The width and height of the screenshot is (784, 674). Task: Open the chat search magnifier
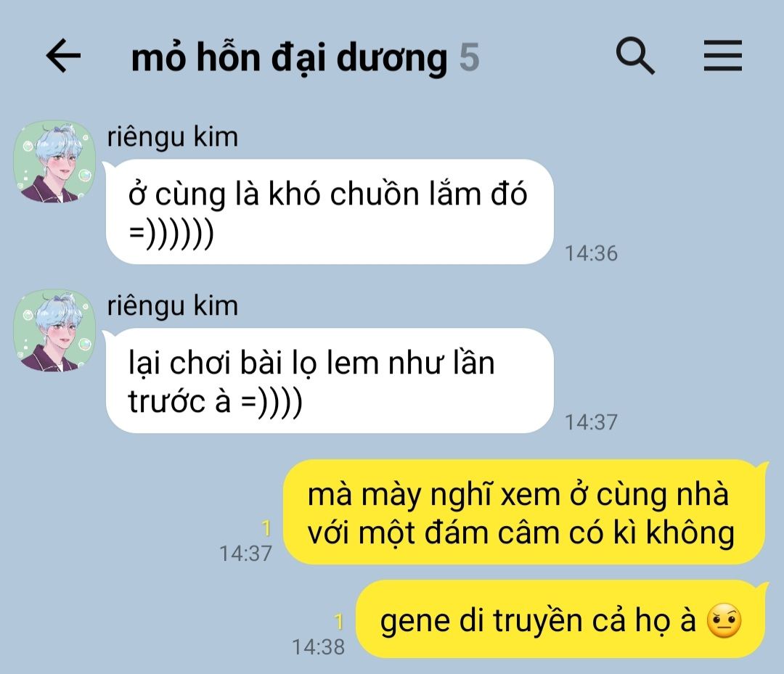[x=635, y=55]
